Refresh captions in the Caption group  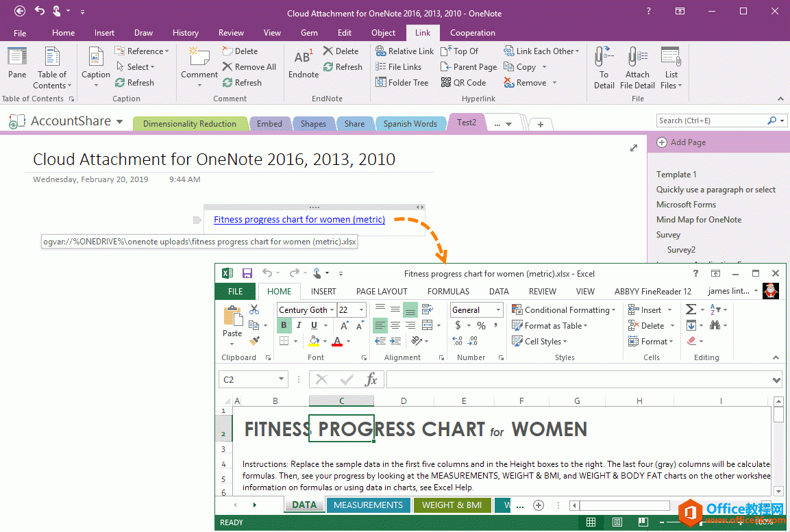pyautogui.click(x=134, y=83)
